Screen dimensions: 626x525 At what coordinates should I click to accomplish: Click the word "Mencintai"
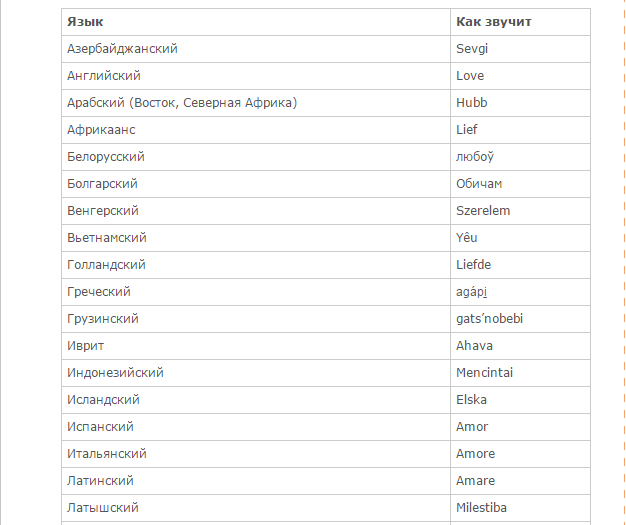(x=485, y=373)
